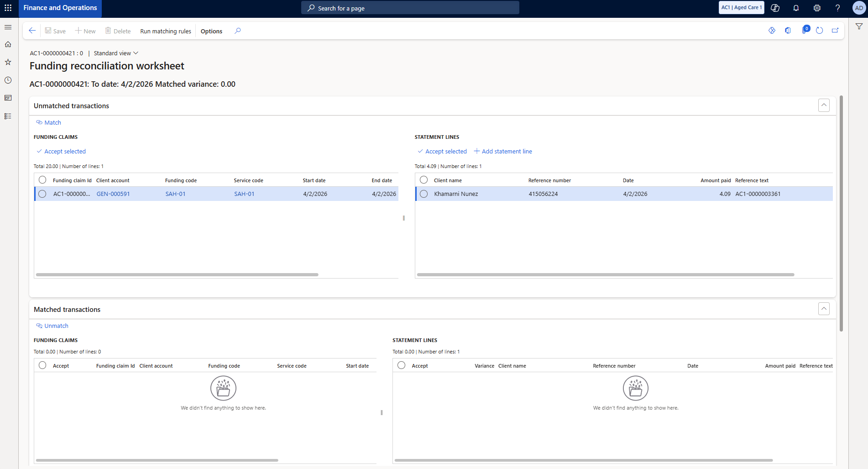This screenshot has width=868, height=469.
Task: Open the app launcher waffle icon
Action: click(8, 8)
